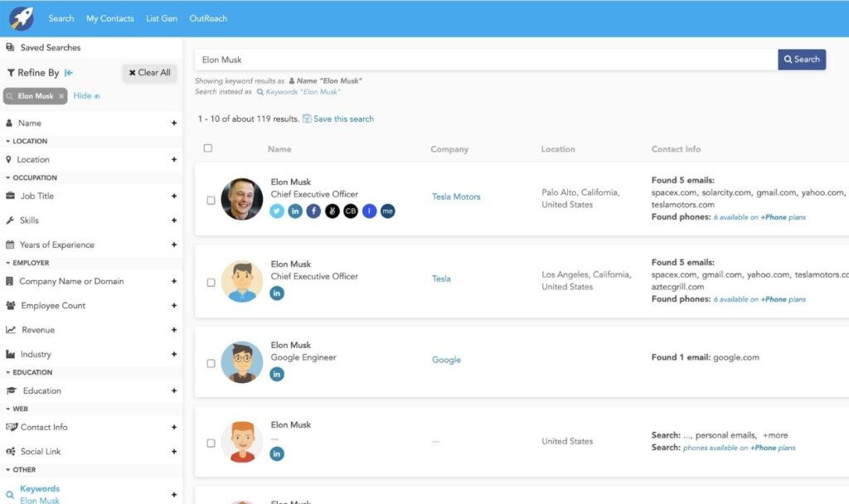The image size is (849, 504).
Task: Expand the Employee Count filter plus
Action: 174,305
